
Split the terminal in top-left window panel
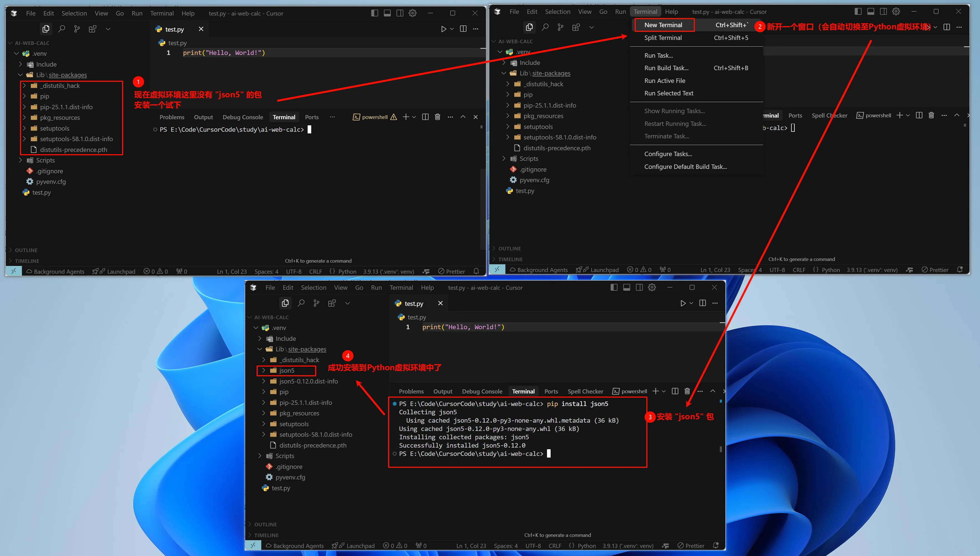pos(425,117)
